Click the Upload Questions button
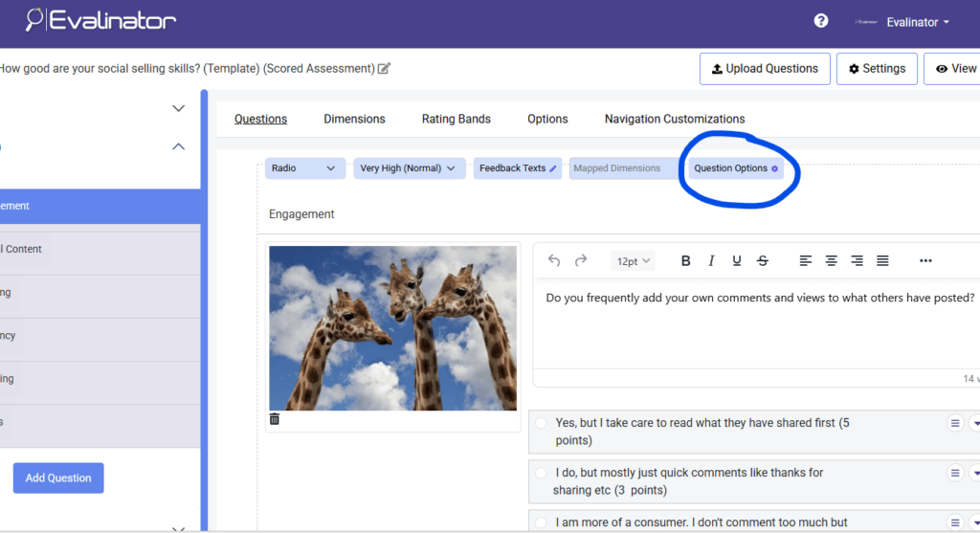The width and height of the screenshot is (980, 533). point(765,69)
